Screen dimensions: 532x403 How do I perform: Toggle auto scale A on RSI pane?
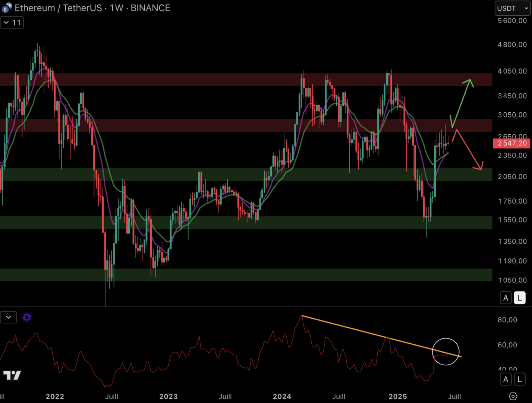506,379
